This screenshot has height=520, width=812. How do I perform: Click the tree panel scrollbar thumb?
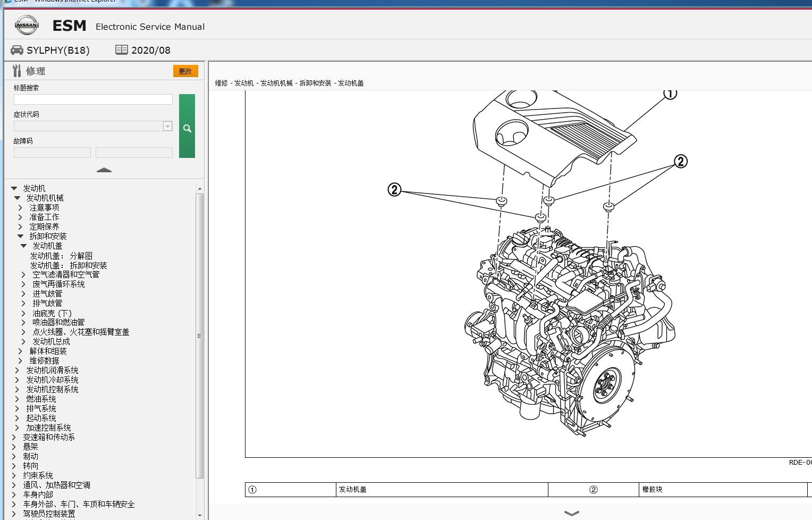(200, 336)
